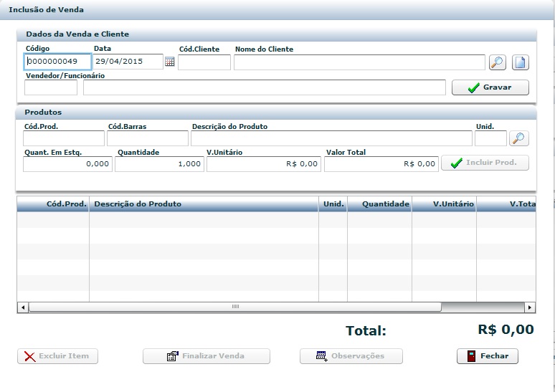Click the V.Unitário input field
Screen dimensions: 555x392
[x=263, y=164]
